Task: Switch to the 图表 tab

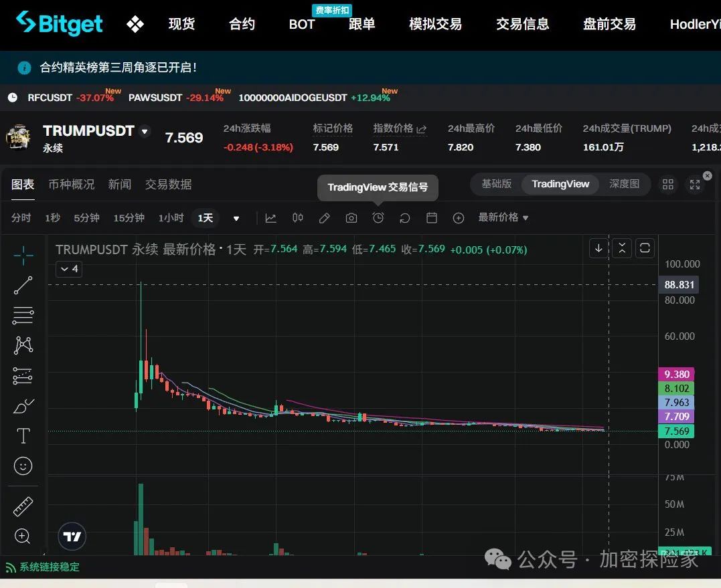Action: [23, 185]
